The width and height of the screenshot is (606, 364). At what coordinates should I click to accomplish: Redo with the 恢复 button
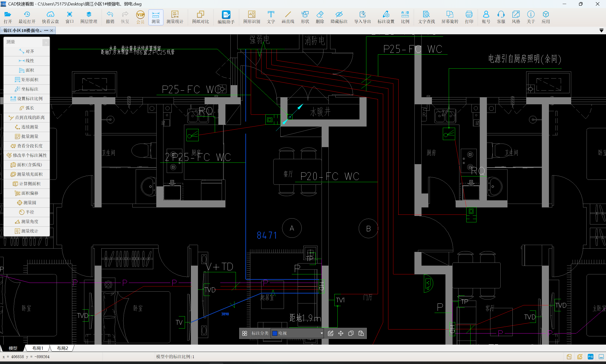pyautogui.click(x=125, y=17)
